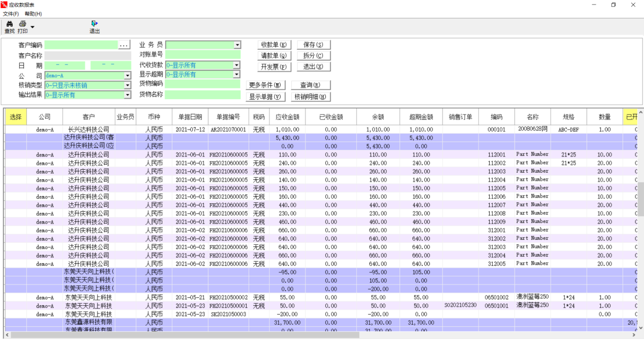Click the vertical scrollbar's down arrow
Viewport: 644px width, 346px height.
pyautogui.click(x=640, y=328)
